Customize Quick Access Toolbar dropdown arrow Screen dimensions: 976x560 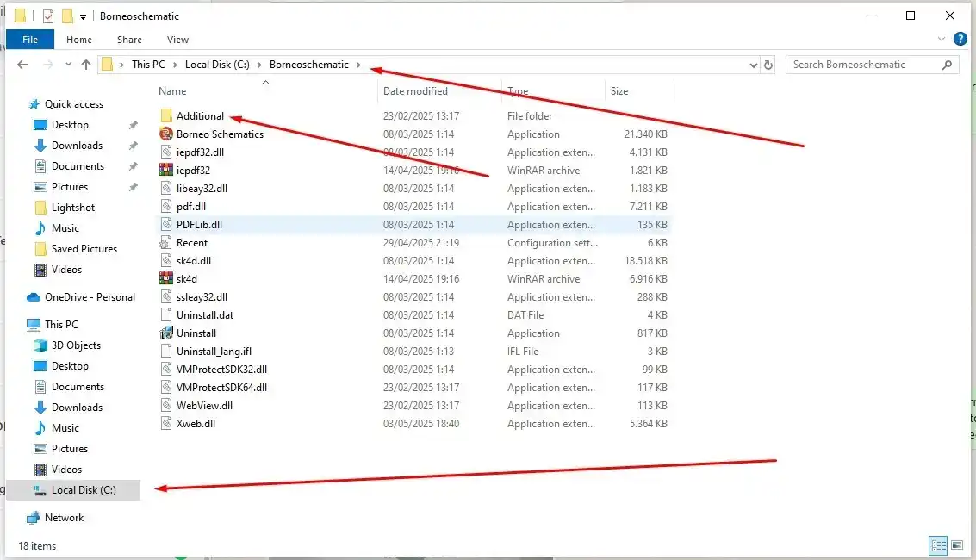click(83, 17)
